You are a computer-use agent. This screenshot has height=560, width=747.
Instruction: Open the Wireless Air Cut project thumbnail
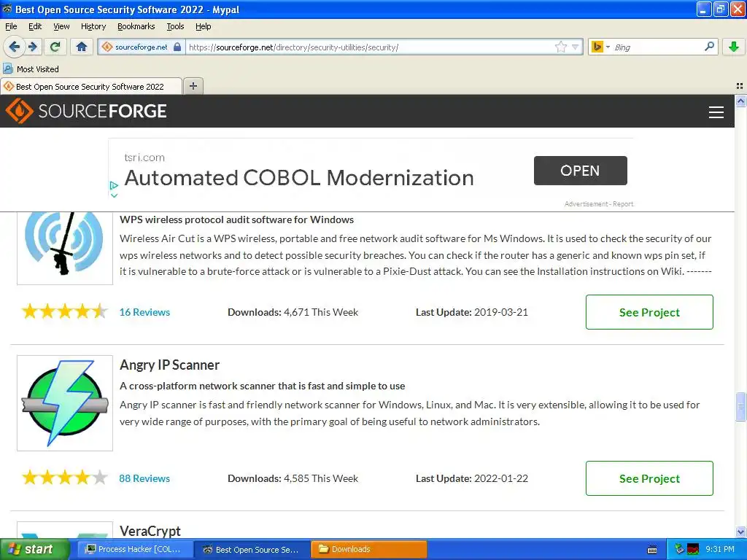(65, 248)
